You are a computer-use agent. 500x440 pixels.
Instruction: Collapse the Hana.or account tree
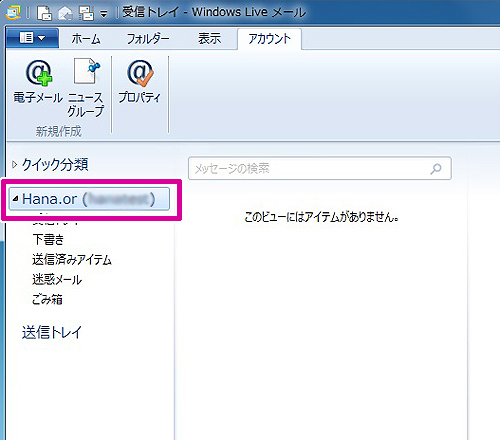click(x=15, y=199)
